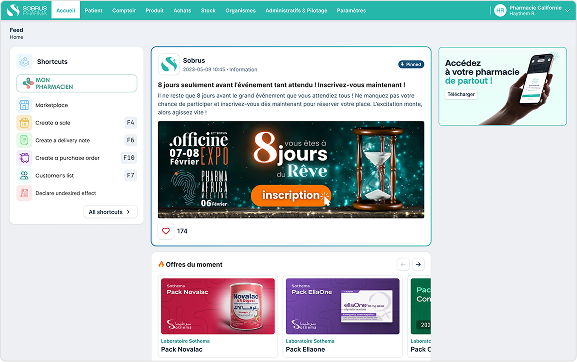
Task: Open Mon Pharmacien shortcut
Action: click(x=77, y=84)
